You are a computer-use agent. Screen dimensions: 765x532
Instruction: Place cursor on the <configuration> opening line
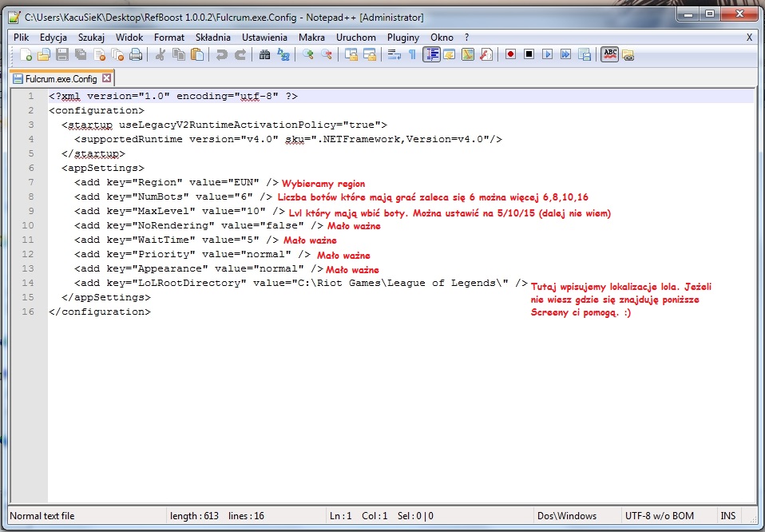[x=97, y=110]
